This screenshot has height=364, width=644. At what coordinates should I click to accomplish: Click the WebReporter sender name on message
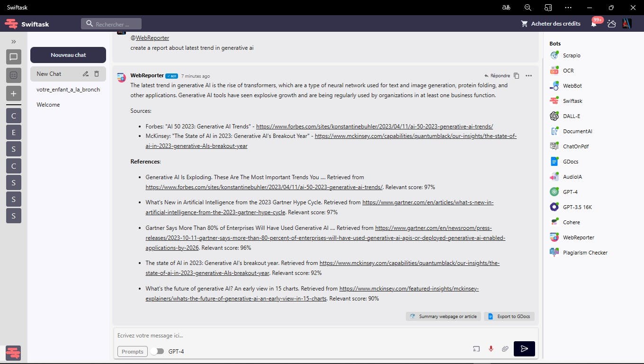(147, 75)
